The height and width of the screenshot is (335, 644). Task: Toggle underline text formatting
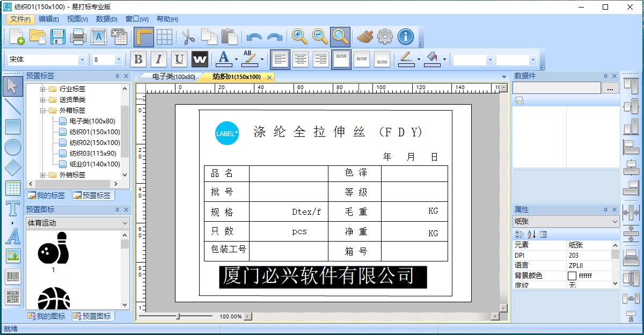179,59
